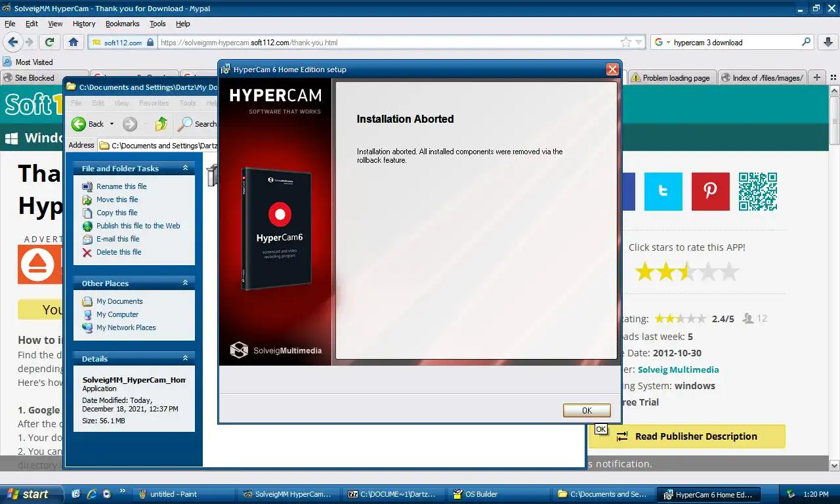
Task: Open the Windows start menu
Action: (x=31, y=494)
